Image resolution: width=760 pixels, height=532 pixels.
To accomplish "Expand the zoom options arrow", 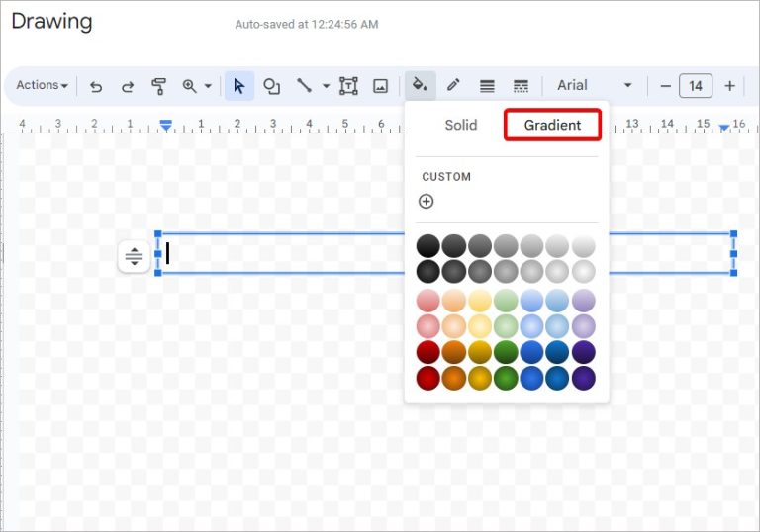I will pos(208,86).
